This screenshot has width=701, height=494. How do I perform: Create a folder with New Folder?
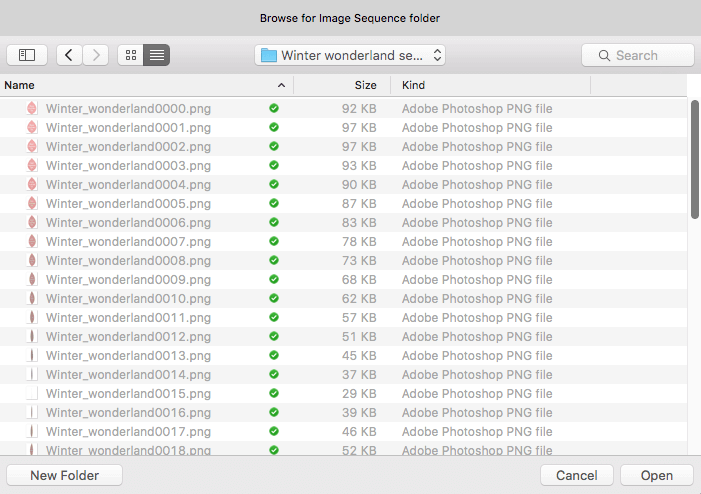[64, 475]
